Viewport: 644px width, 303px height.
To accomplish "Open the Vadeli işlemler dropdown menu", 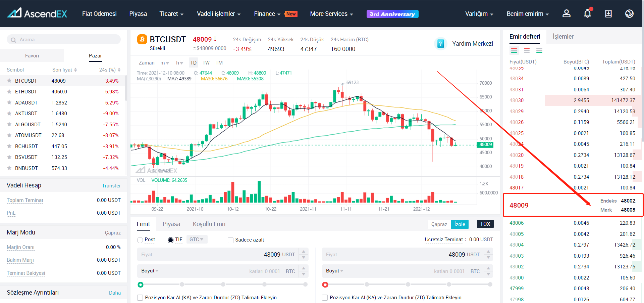I will (219, 14).
